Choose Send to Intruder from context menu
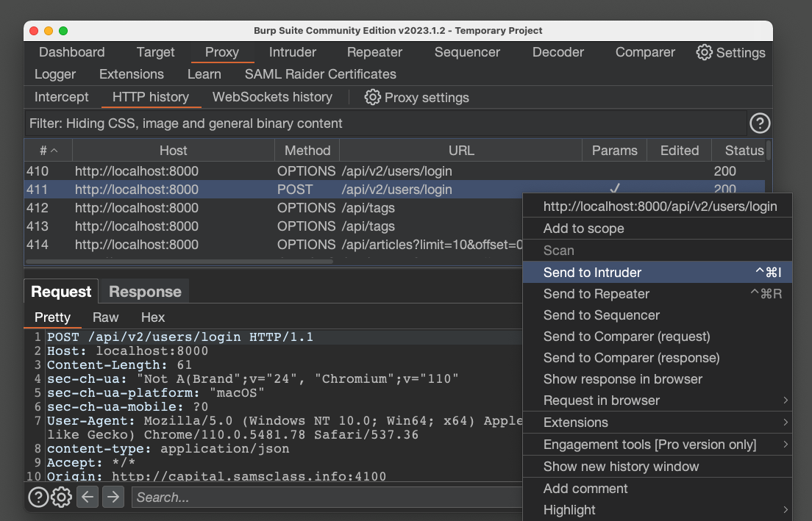This screenshot has height=521, width=812. (x=592, y=273)
